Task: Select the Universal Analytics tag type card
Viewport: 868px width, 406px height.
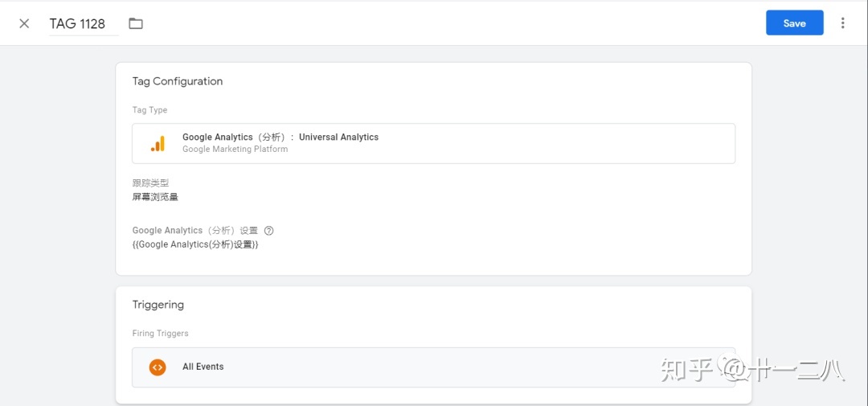Action: click(433, 143)
